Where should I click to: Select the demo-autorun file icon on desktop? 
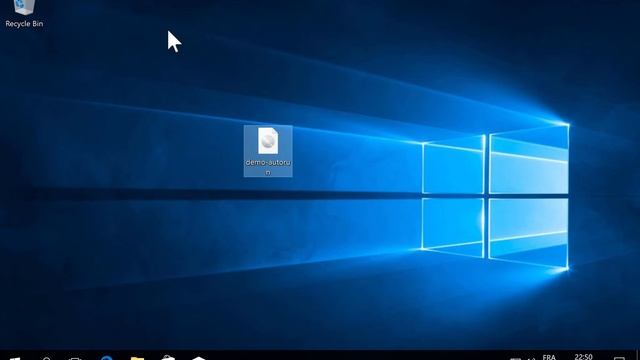(268, 140)
